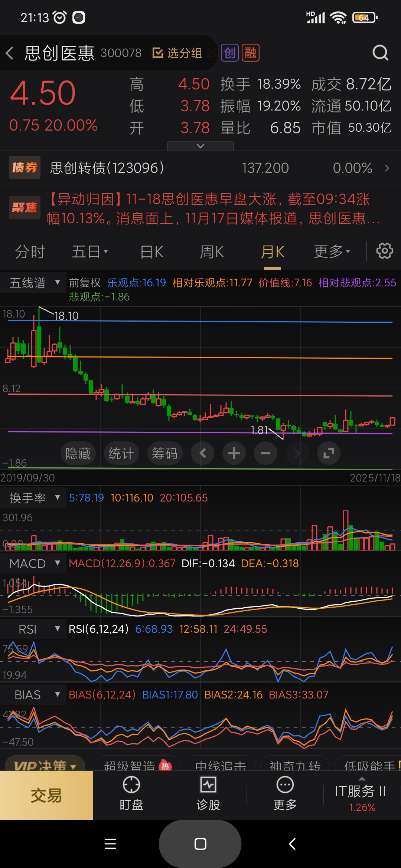Select the 超级智造 strategy pill
The width and height of the screenshot is (401, 868).
click(137, 763)
